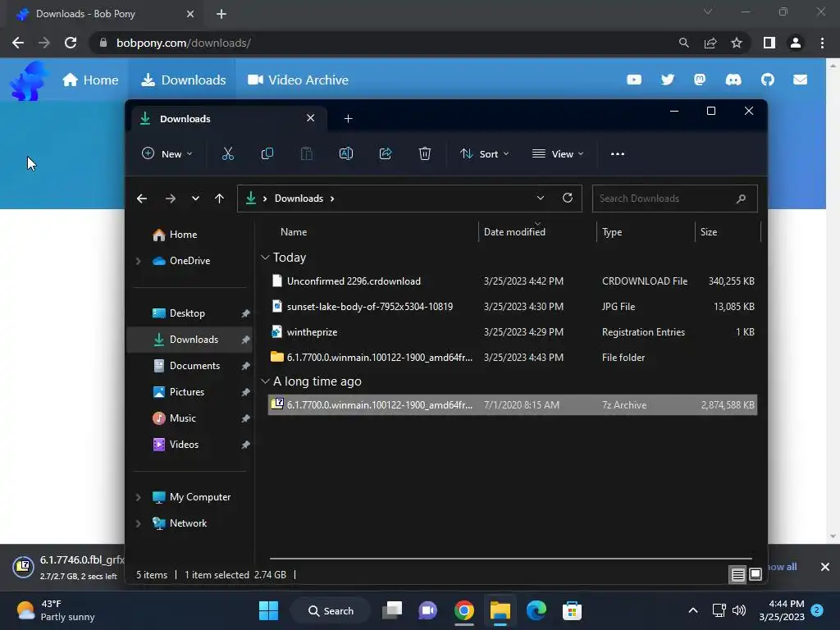Expand My Computer in navigation pane
The image size is (840, 630).
click(138, 497)
